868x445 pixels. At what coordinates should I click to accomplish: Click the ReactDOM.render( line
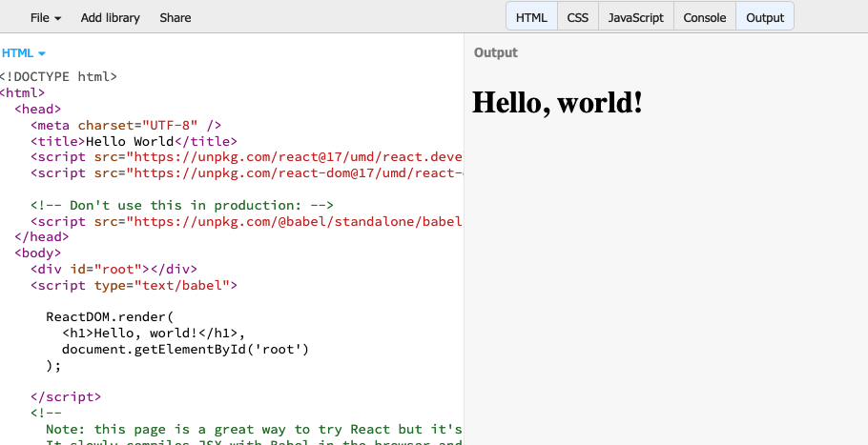click(x=110, y=316)
